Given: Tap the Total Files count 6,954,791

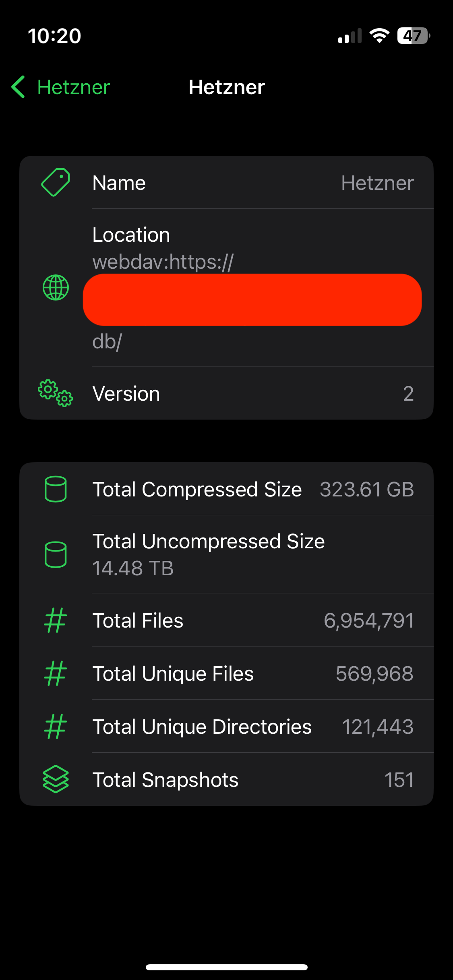Looking at the screenshot, I should click(x=368, y=620).
